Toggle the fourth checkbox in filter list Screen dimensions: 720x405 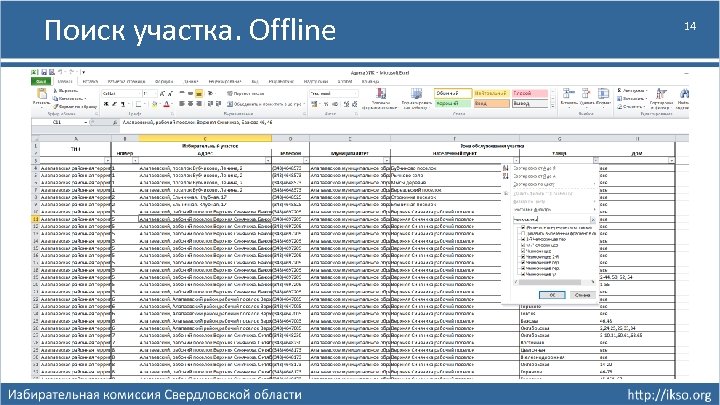pos(523,245)
